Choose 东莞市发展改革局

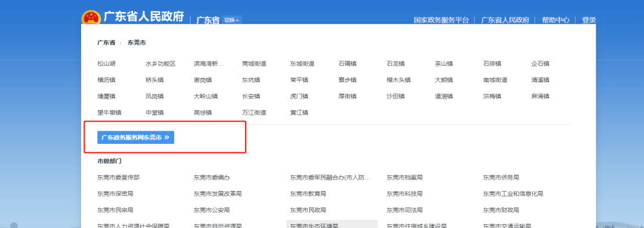tap(218, 194)
